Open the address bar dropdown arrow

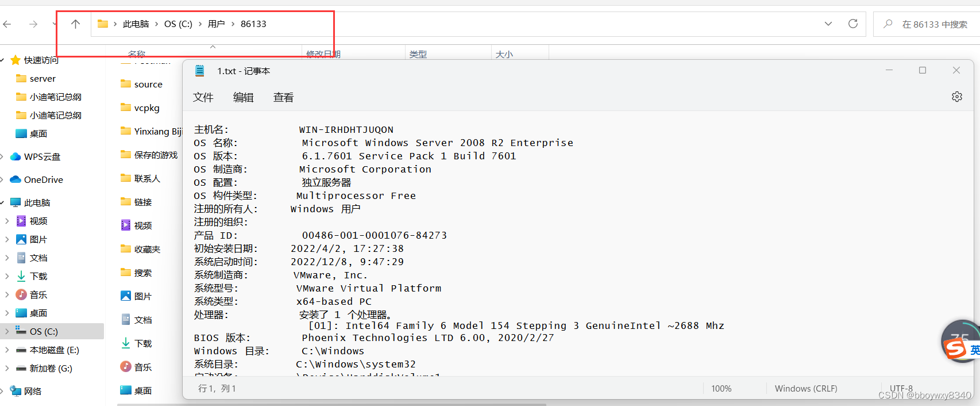(x=827, y=24)
